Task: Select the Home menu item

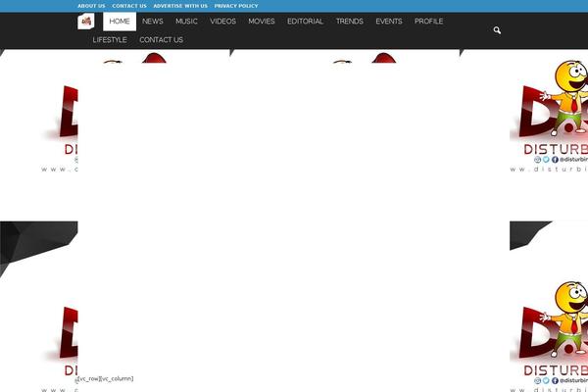Action: [120, 22]
